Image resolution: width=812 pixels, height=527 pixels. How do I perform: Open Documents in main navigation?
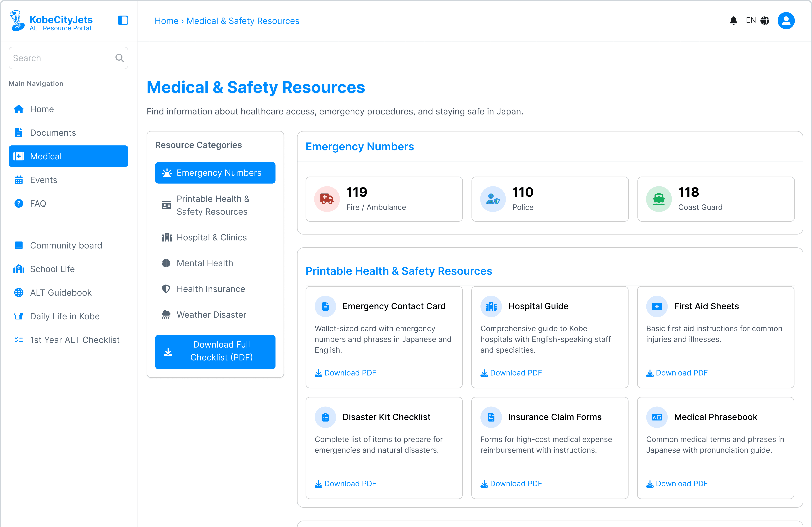pyautogui.click(x=53, y=133)
